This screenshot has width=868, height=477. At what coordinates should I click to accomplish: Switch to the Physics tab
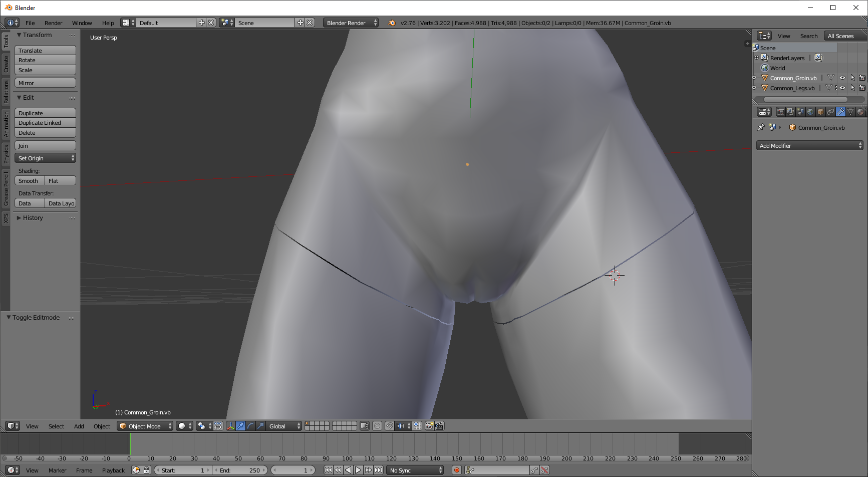(6, 154)
